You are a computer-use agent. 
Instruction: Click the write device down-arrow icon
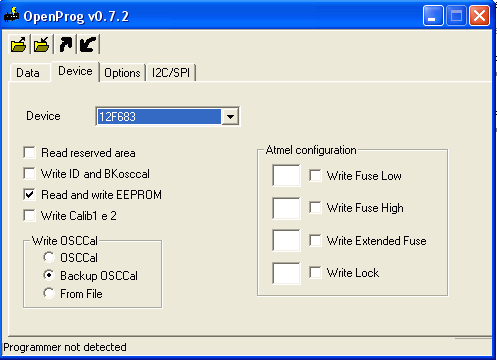point(88,44)
